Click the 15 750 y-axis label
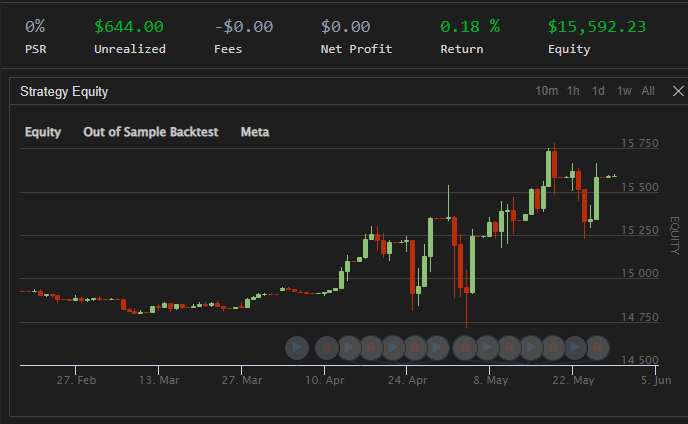 [x=640, y=143]
